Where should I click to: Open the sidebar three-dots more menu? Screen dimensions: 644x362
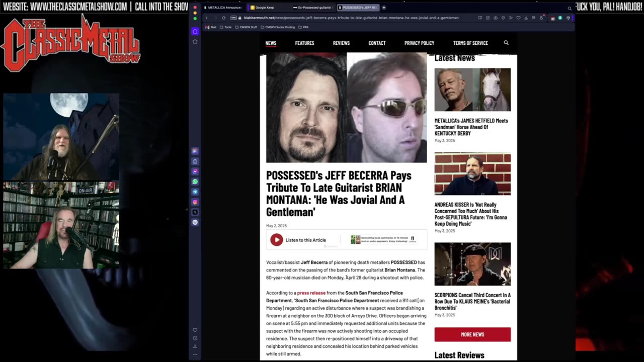(x=195, y=354)
